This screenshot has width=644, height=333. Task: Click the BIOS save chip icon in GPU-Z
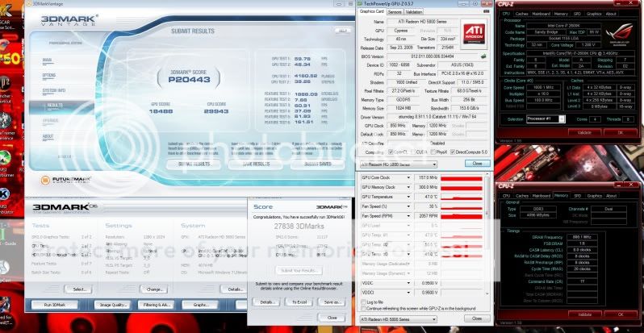click(x=483, y=56)
